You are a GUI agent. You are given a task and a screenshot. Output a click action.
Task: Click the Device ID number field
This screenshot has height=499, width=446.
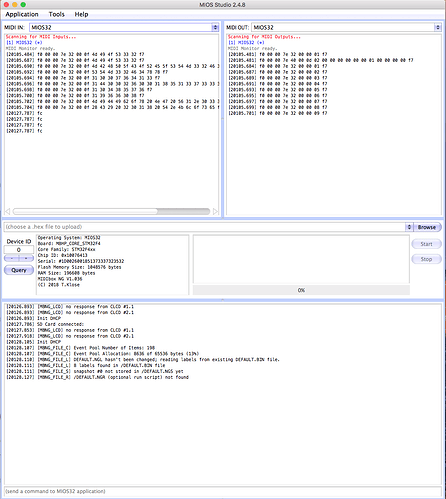(19, 250)
